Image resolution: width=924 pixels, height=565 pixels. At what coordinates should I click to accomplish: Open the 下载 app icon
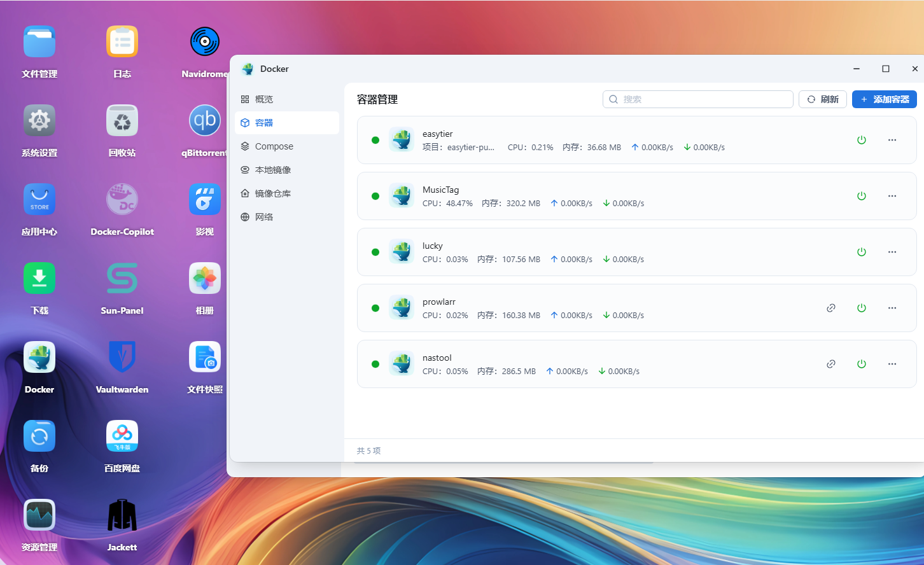pyautogui.click(x=39, y=279)
